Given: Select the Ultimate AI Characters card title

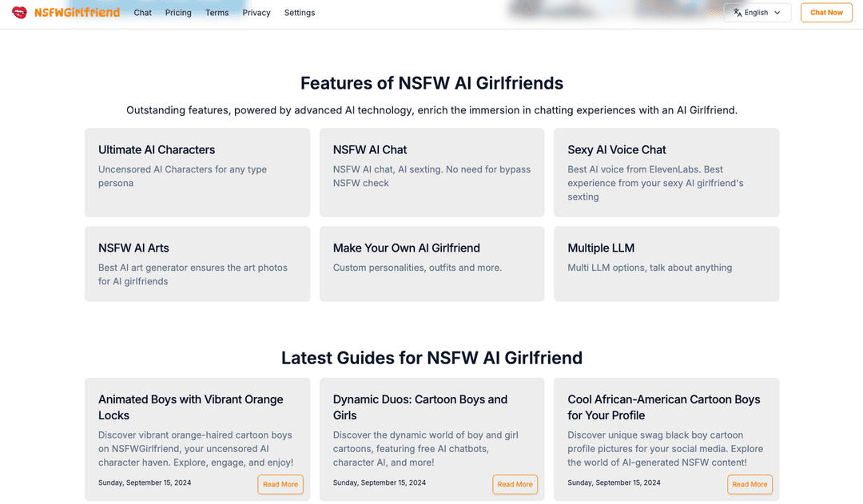Looking at the screenshot, I should pyautogui.click(x=157, y=149).
